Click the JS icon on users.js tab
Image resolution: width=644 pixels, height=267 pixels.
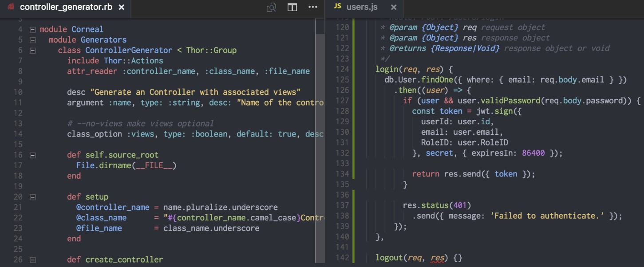pos(337,7)
